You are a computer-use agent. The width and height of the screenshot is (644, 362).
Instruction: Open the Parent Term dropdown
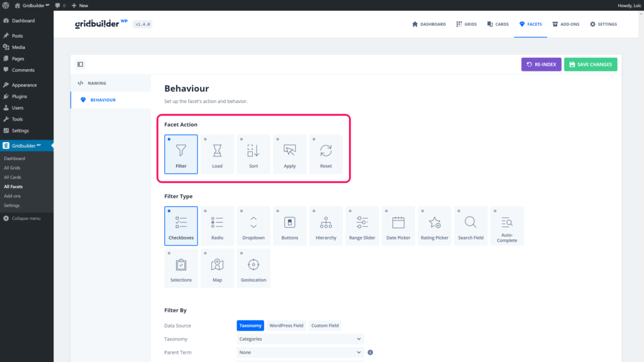pos(300,352)
